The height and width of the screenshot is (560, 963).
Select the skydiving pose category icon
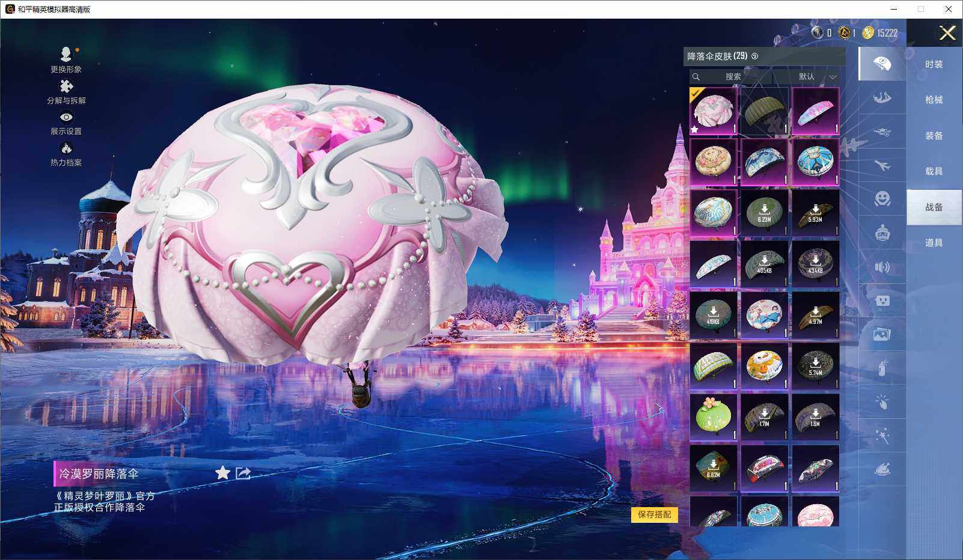click(882, 98)
